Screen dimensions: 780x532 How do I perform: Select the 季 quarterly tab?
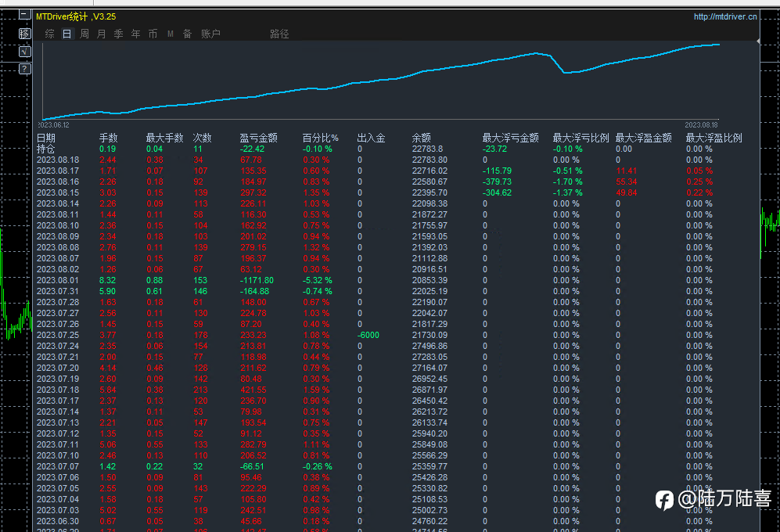pyautogui.click(x=118, y=34)
